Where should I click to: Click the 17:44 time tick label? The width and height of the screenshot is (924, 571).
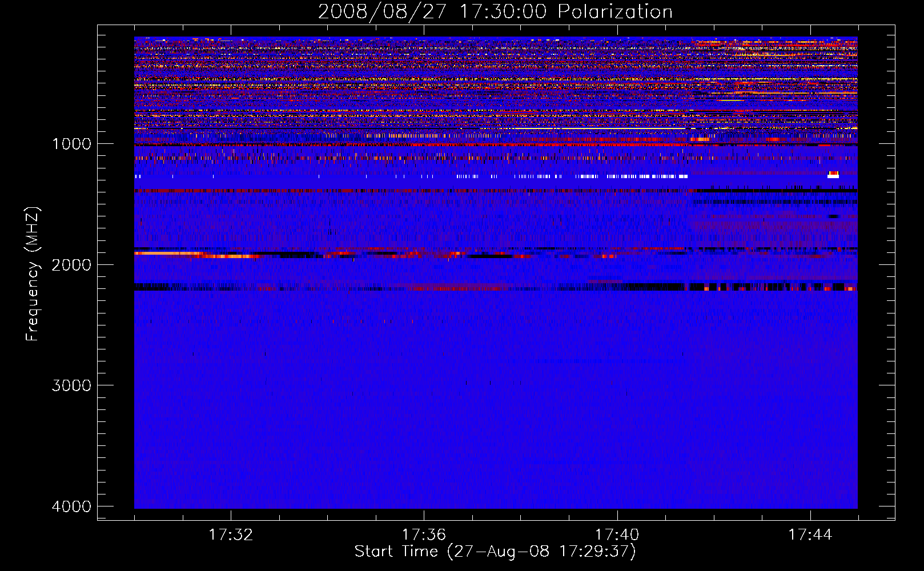pos(810,535)
